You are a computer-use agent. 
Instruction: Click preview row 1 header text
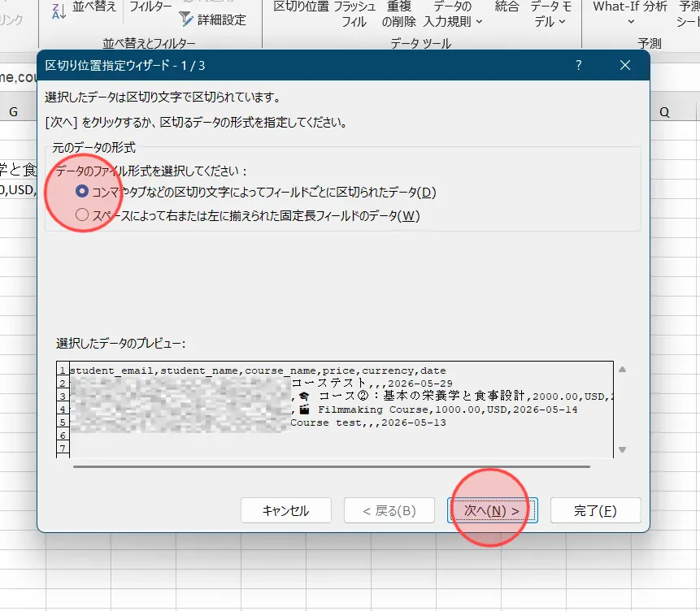click(x=258, y=370)
